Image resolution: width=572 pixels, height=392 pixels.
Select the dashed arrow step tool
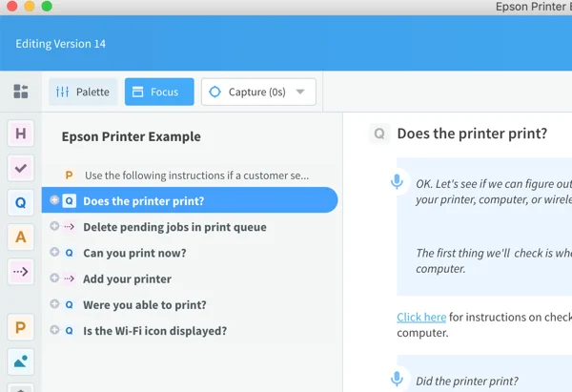pyautogui.click(x=21, y=272)
